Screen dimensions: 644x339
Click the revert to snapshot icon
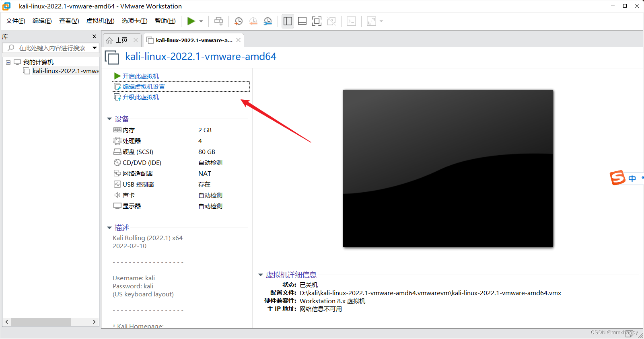253,21
